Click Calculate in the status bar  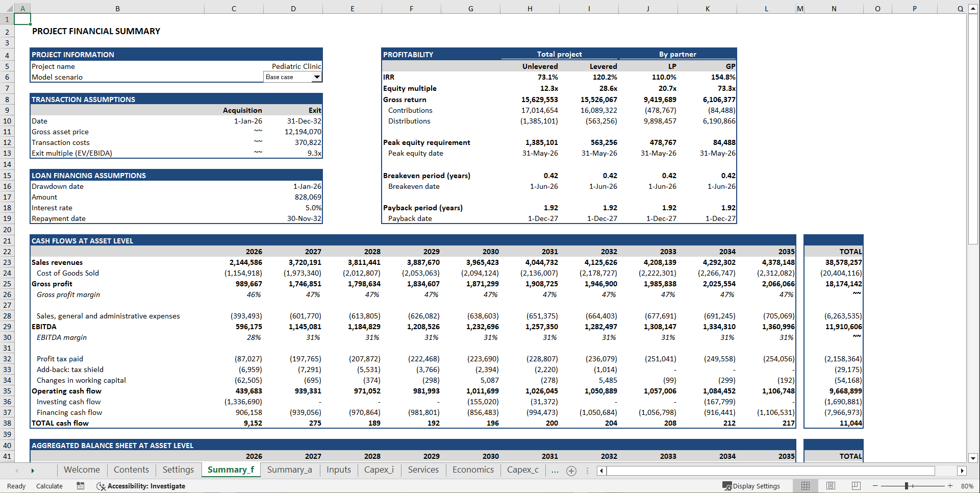click(x=49, y=486)
